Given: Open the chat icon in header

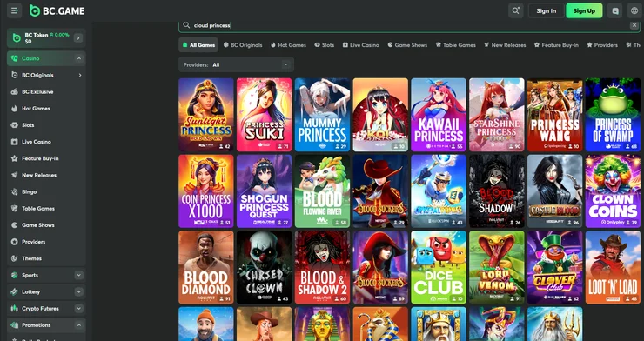Looking at the screenshot, I should [x=615, y=11].
